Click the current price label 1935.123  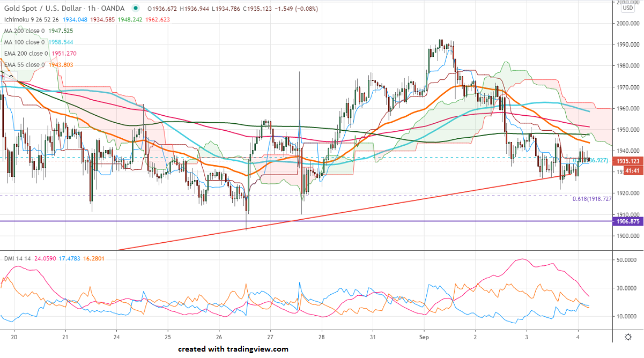[628, 161]
